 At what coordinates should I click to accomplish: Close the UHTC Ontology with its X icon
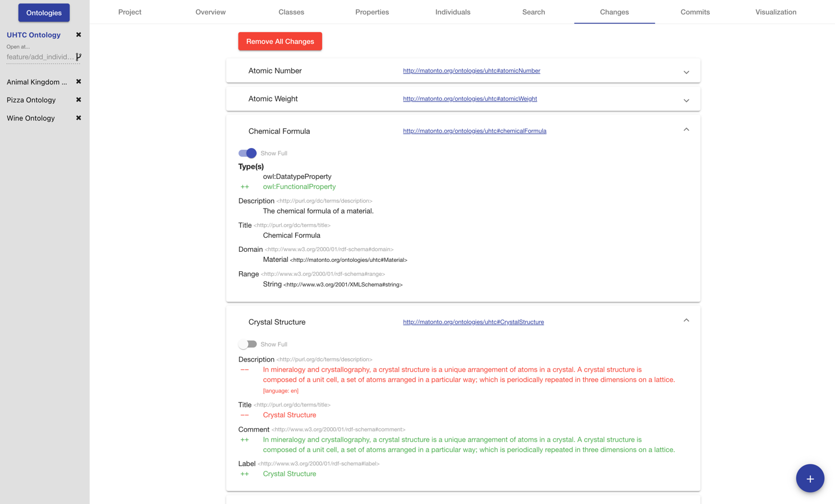pyautogui.click(x=79, y=35)
